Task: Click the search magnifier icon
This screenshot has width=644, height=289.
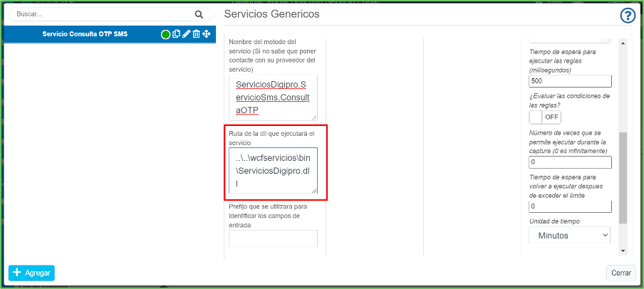Action: click(x=199, y=14)
